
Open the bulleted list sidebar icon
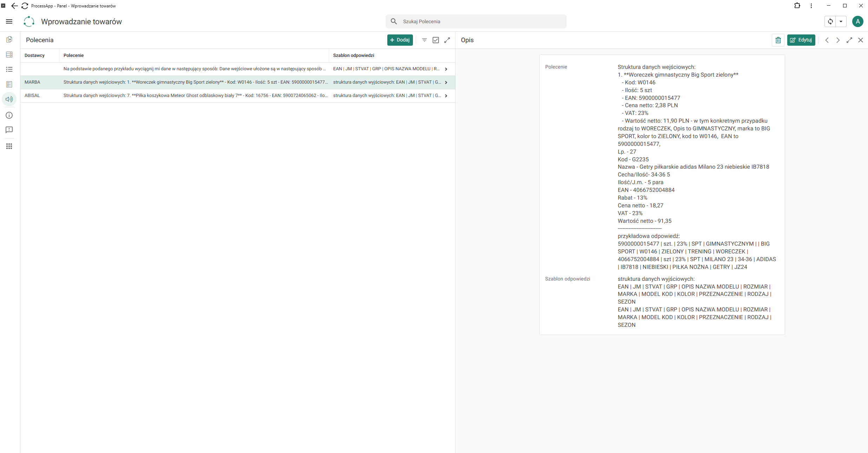coord(9,70)
